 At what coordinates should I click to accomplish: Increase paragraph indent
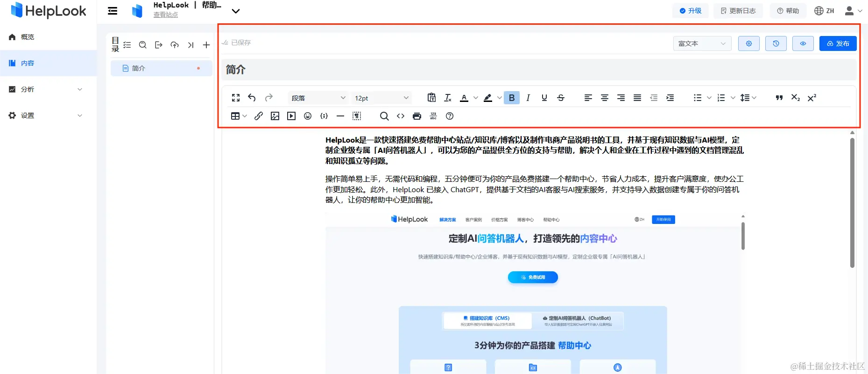tap(670, 98)
